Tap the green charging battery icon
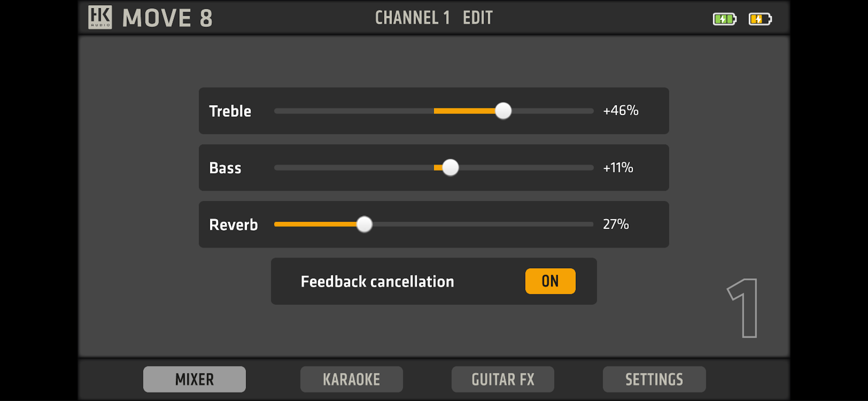 pyautogui.click(x=724, y=19)
